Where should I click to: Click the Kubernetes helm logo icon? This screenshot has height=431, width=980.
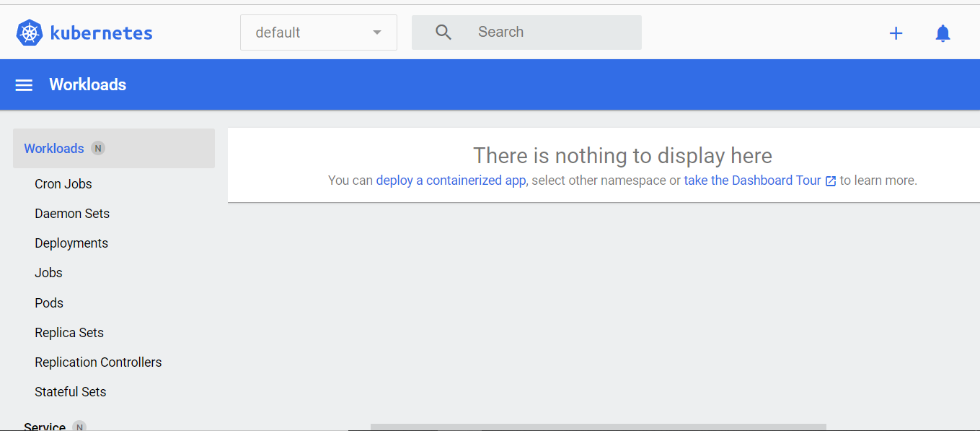[30, 33]
